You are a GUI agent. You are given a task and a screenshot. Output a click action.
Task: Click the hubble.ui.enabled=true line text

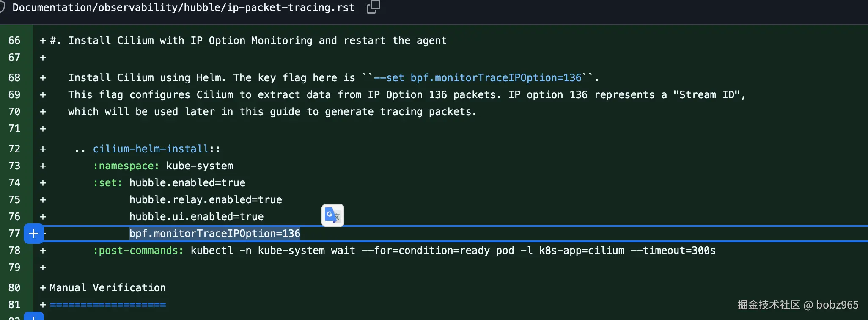[196, 217]
